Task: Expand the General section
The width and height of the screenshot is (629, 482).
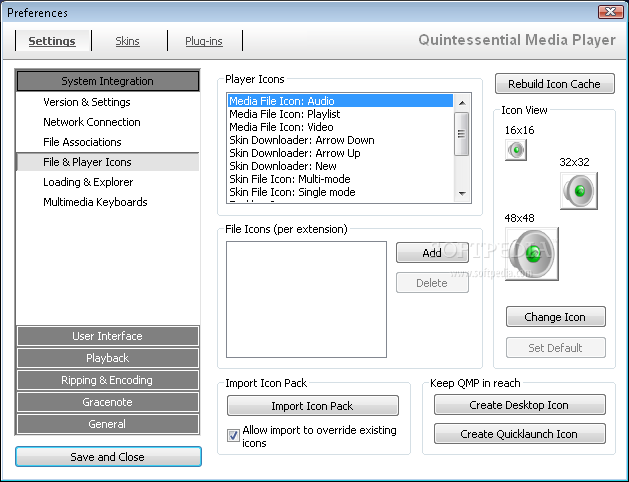Action: point(108,424)
